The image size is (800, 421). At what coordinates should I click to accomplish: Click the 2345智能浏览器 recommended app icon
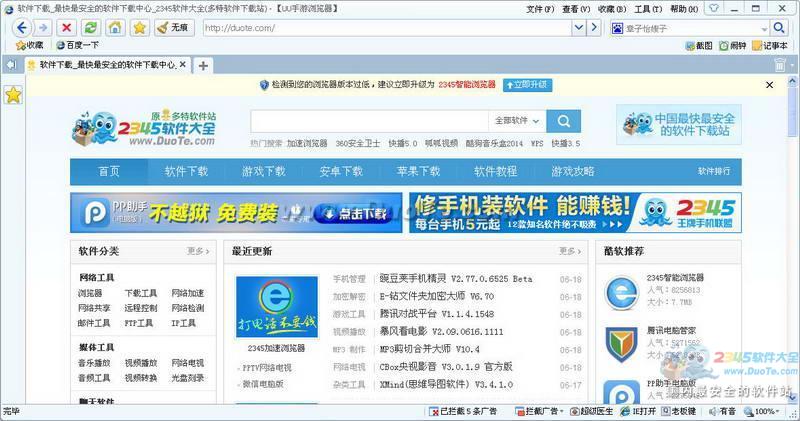[x=621, y=293]
